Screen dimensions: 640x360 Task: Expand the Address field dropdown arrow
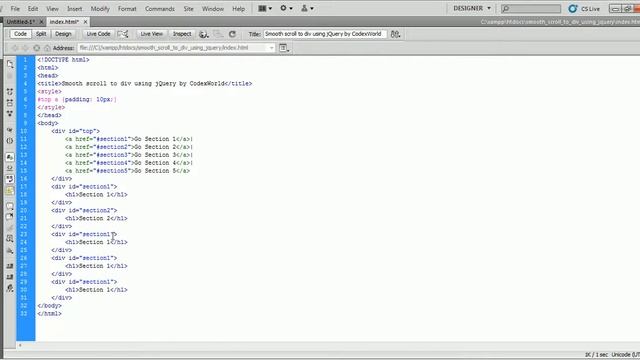point(271,48)
